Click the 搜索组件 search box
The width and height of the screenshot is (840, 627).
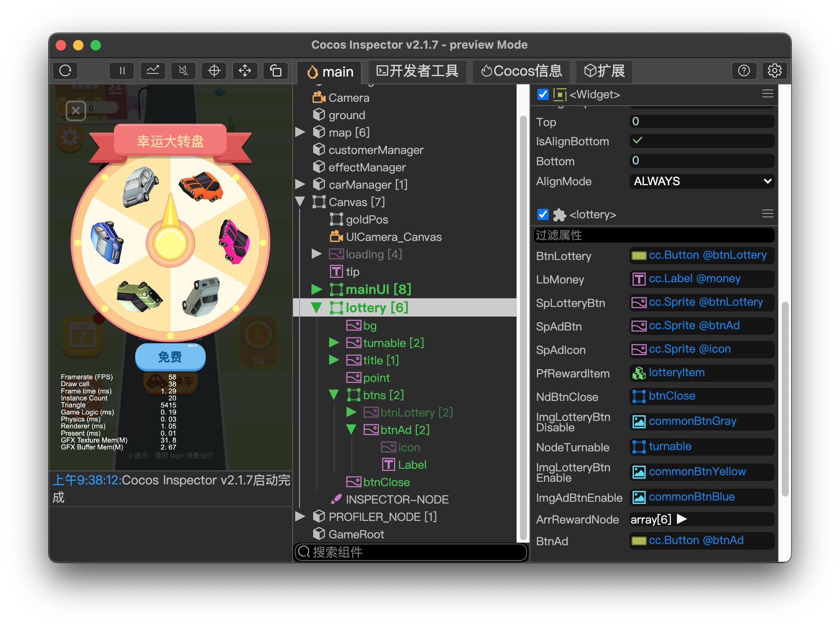click(x=411, y=552)
